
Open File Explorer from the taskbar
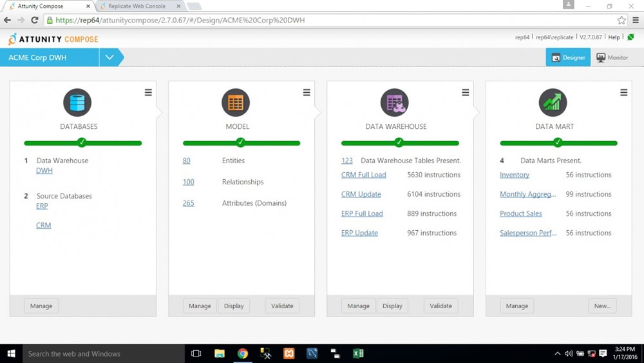click(x=220, y=353)
